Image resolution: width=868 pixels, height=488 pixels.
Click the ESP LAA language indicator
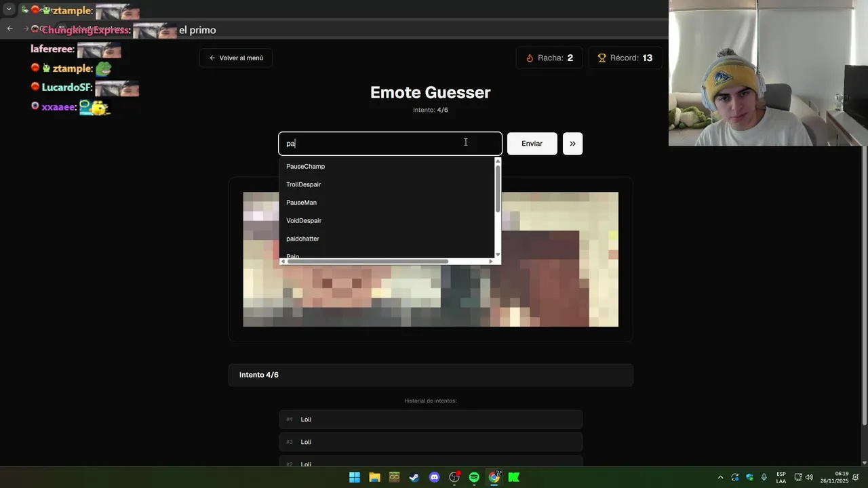(781, 477)
